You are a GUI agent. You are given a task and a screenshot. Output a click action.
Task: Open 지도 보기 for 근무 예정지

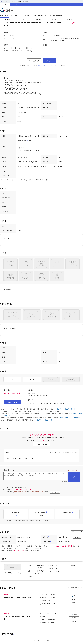pyautogui.click(x=77, y=167)
